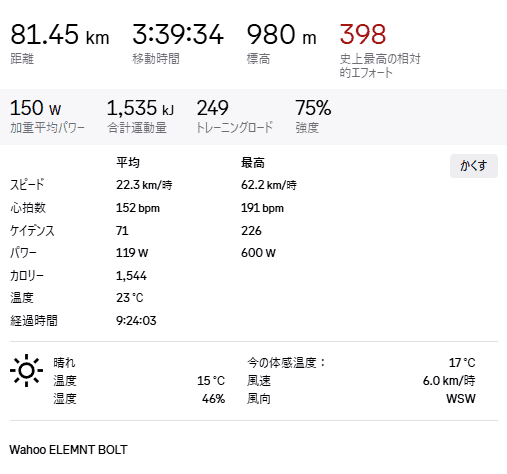
Task: Click the 191 bpm max heart rate
Action: point(262,208)
